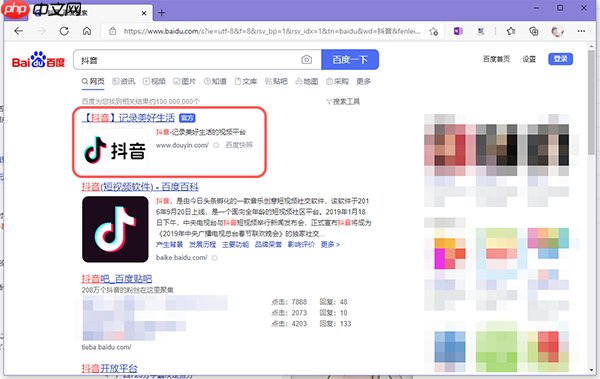Open 抖音开放平台 result
Viewport: 600px width, 379px height.
tap(109, 368)
